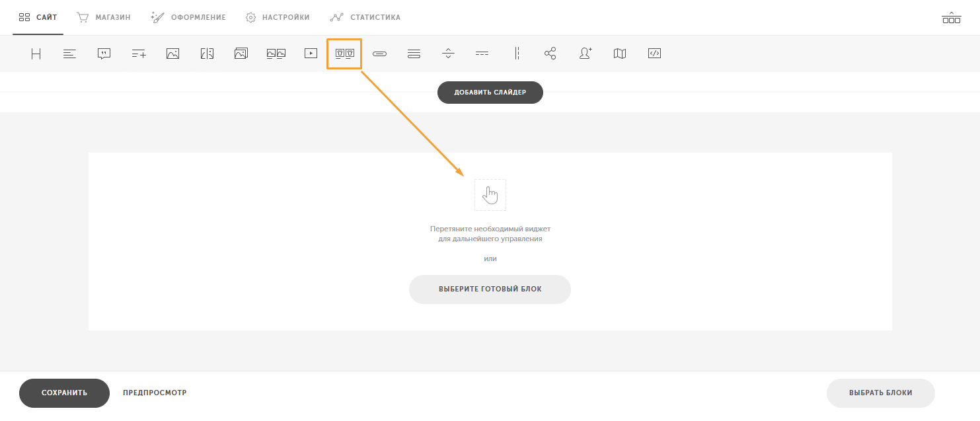The height and width of the screenshot is (421, 980).
Task: Select the Video player widget icon
Action: coord(311,54)
